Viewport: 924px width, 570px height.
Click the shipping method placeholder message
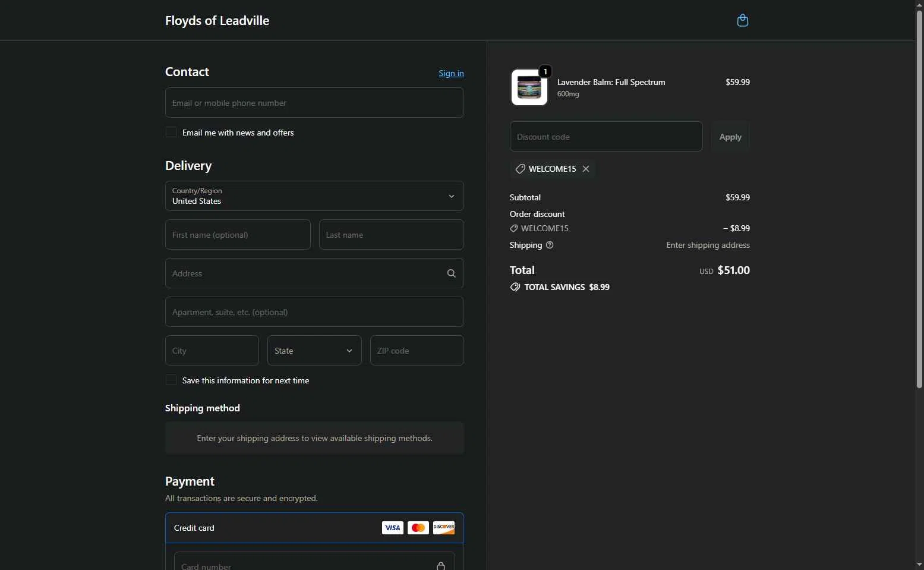(x=314, y=438)
